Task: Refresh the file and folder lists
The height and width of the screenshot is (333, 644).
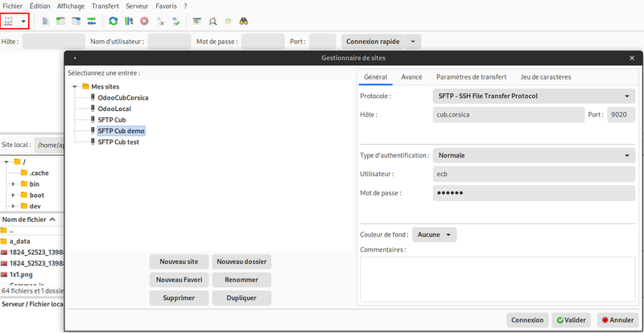Action: [113, 22]
